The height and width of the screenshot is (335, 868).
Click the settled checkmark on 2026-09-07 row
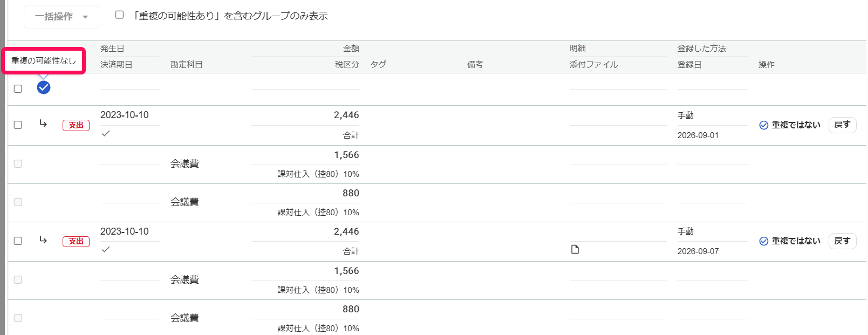pos(106,249)
